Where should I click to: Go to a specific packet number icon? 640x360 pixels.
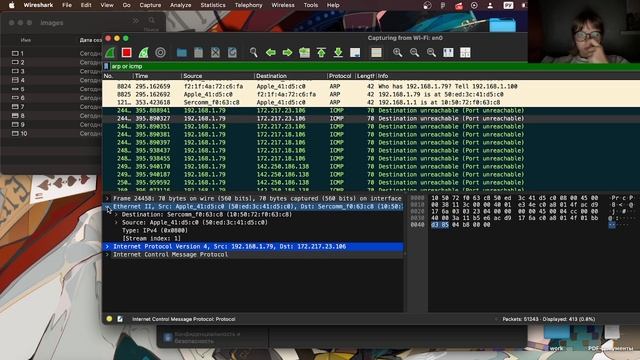tap(304, 53)
